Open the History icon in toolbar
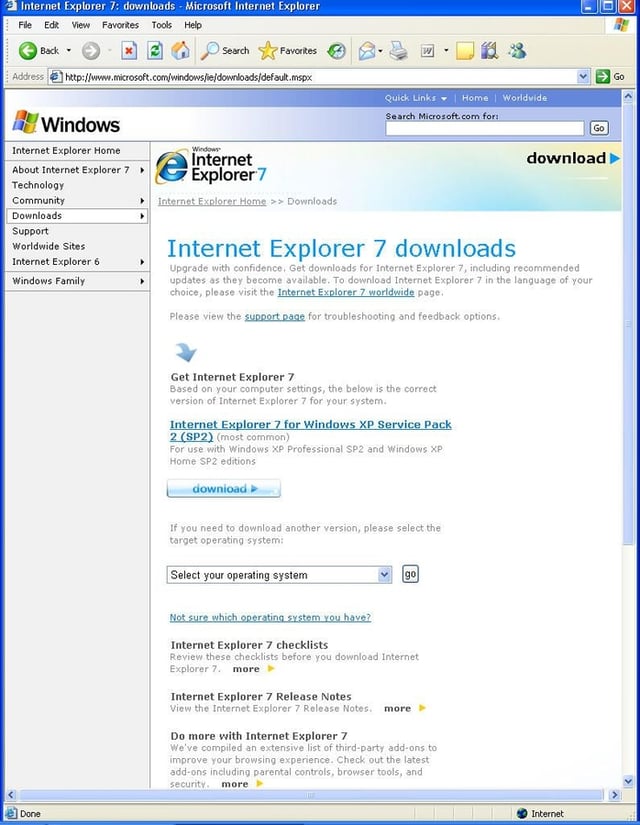 (336, 51)
